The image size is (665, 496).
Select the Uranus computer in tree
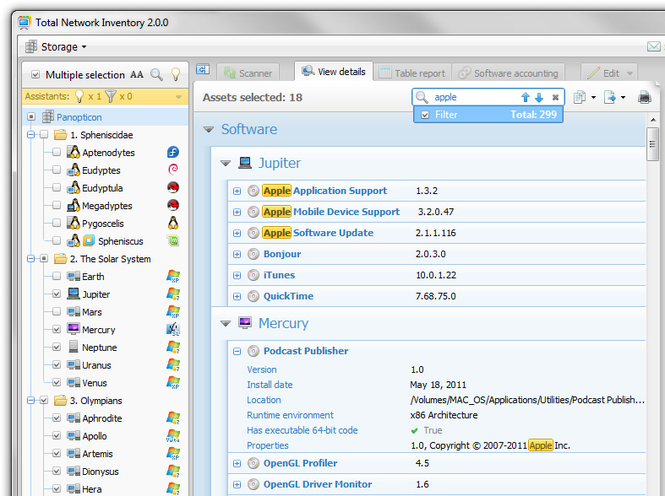pyautogui.click(x=97, y=365)
